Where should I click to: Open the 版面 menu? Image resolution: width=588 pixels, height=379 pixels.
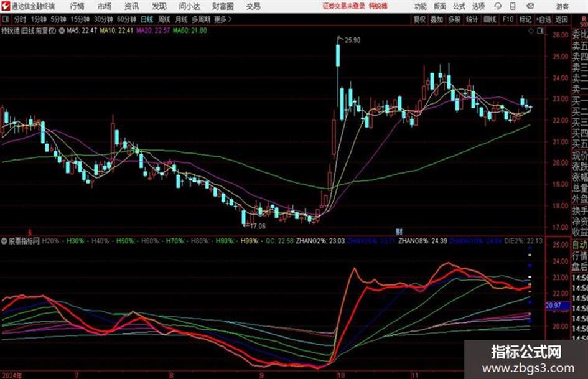point(439,6)
